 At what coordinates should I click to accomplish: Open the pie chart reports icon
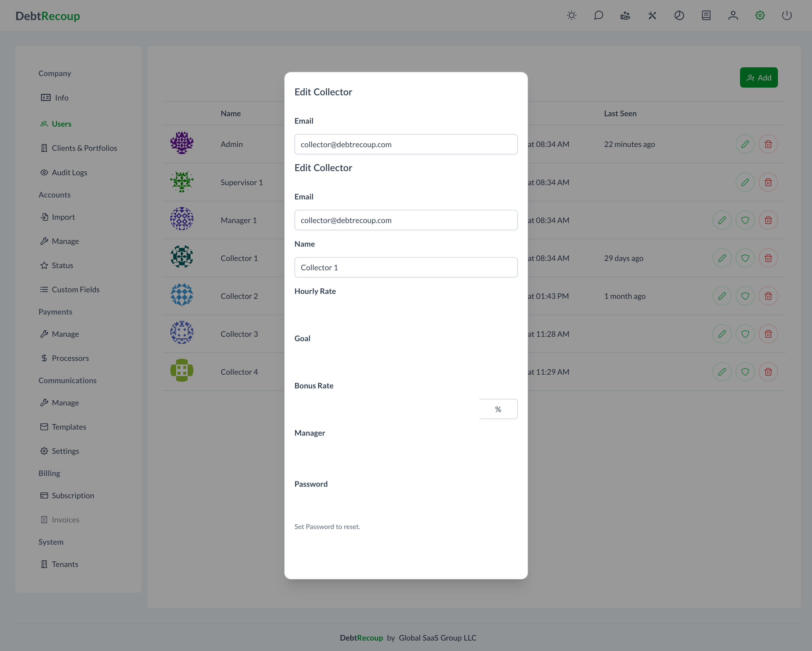click(679, 15)
